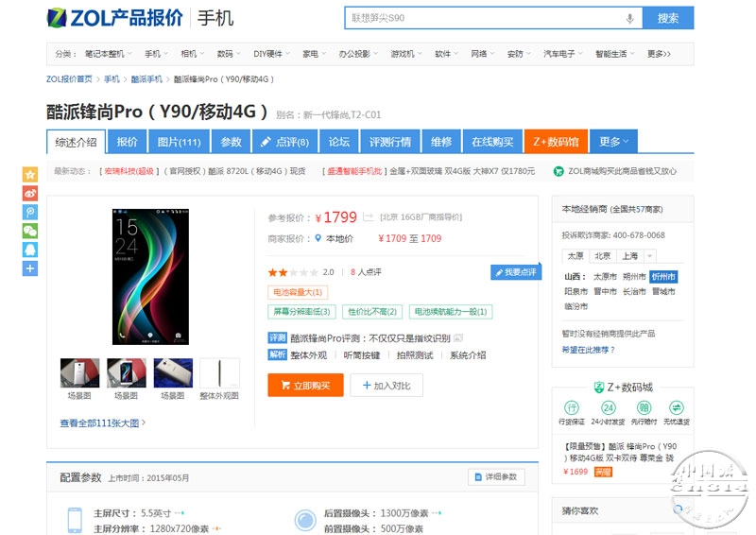
Task: Click the QQ share icon
Action: click(x=30, y=250)
